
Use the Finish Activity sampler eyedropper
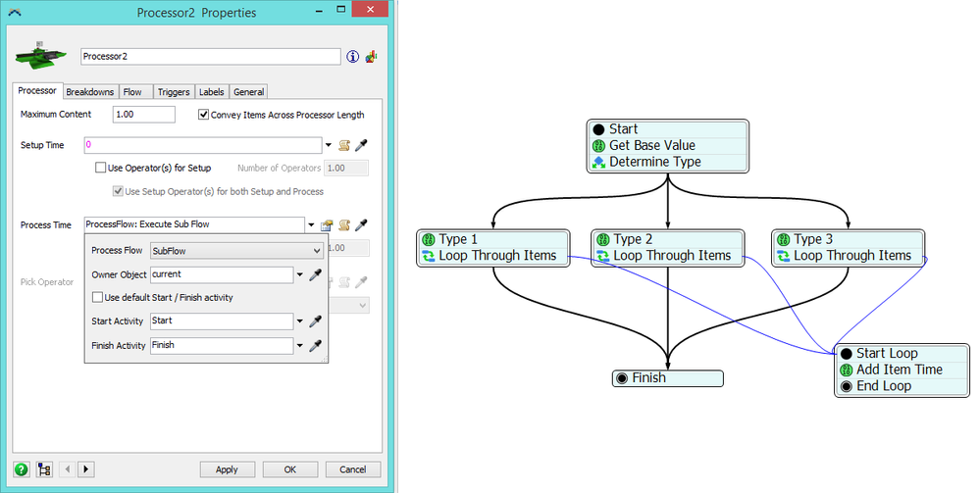click(x=316, y=346)
